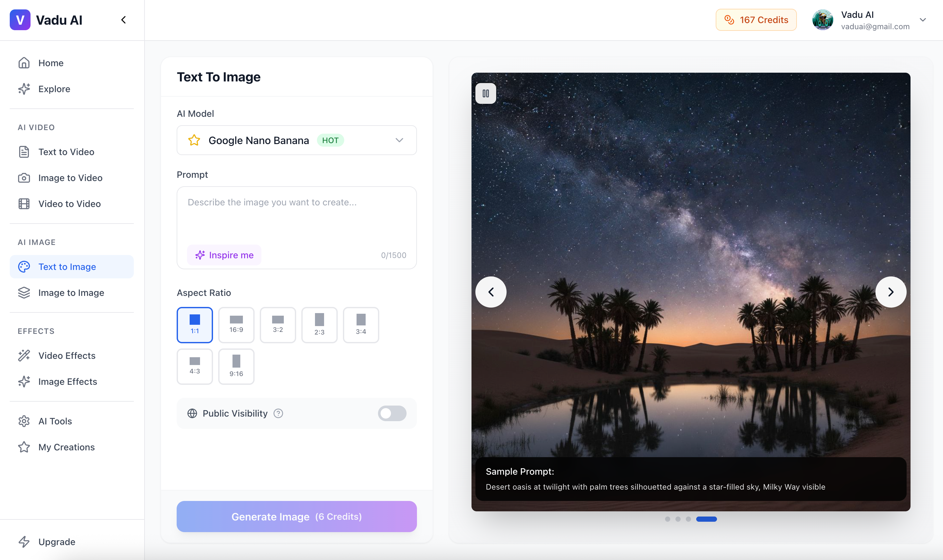Open the Image to Image tool
This screenshot has width=943, height=560.
click(71, 292)
